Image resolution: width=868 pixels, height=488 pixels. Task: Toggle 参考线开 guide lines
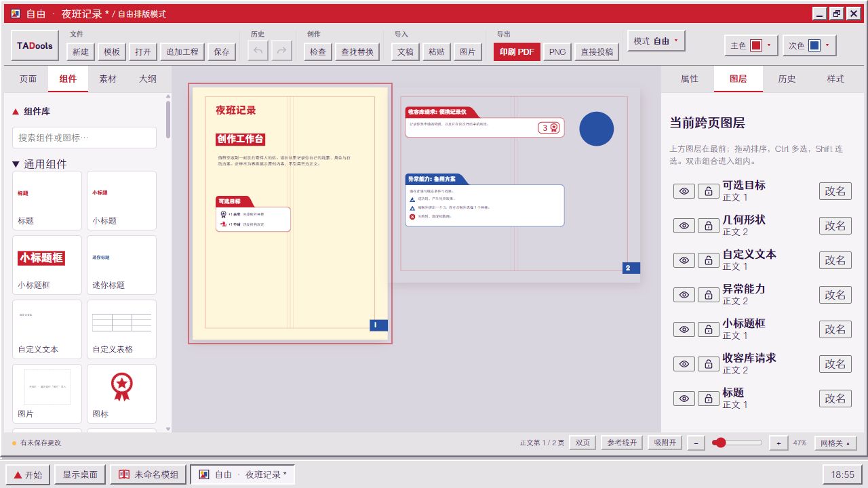click(622, 443)
